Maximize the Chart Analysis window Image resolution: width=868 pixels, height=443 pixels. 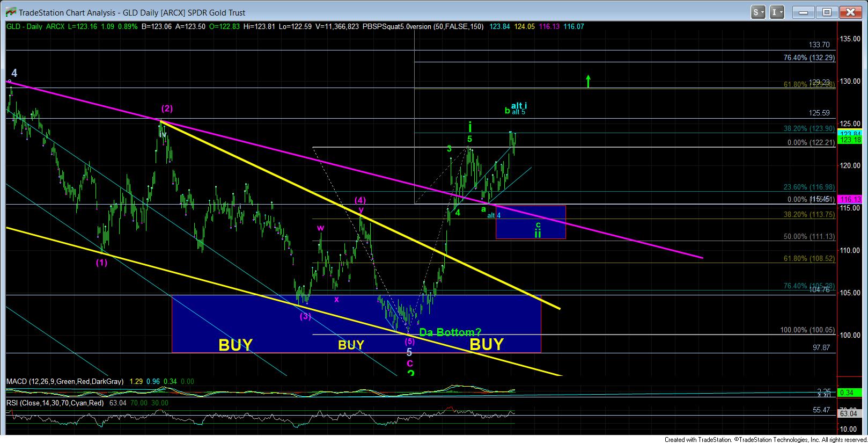click(x=827, y=12)
